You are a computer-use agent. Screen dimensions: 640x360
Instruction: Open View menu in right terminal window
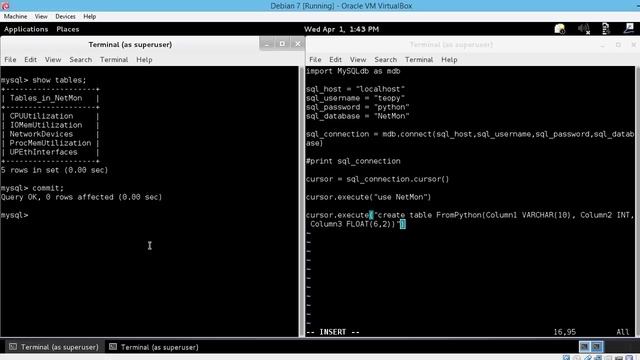point(358,60)
